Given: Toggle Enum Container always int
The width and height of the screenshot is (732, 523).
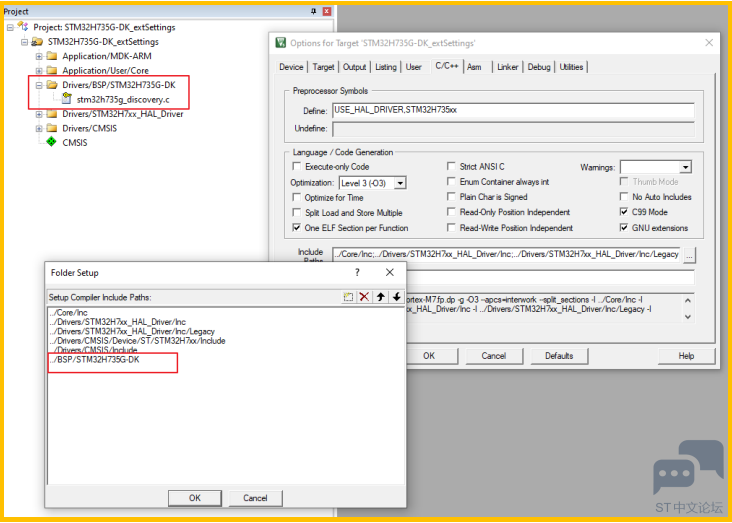Looking at the screenshot, I should click(x=451, y=181).
